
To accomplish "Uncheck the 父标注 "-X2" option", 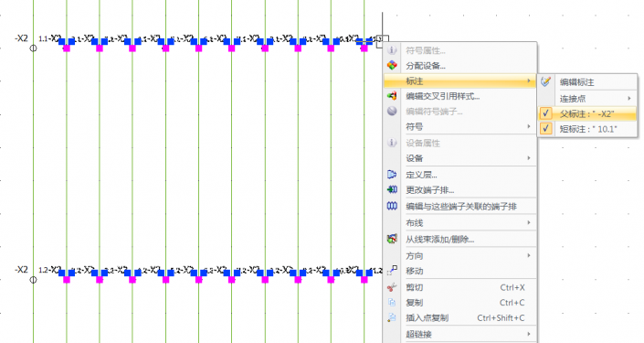I will click(587, 113).
